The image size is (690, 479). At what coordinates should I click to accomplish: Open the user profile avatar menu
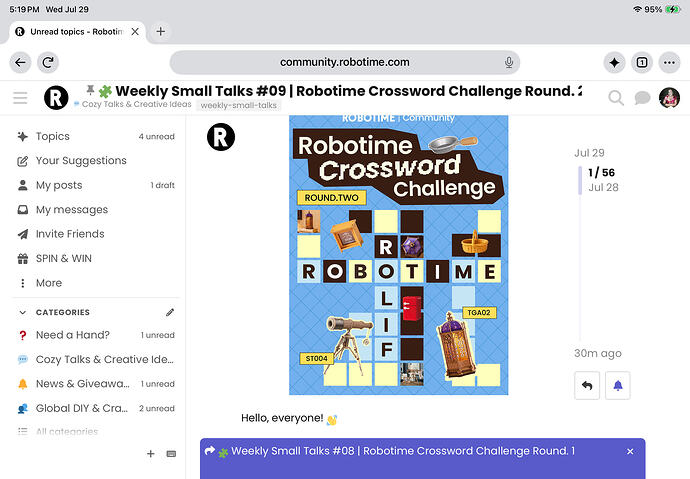point(669,98)
